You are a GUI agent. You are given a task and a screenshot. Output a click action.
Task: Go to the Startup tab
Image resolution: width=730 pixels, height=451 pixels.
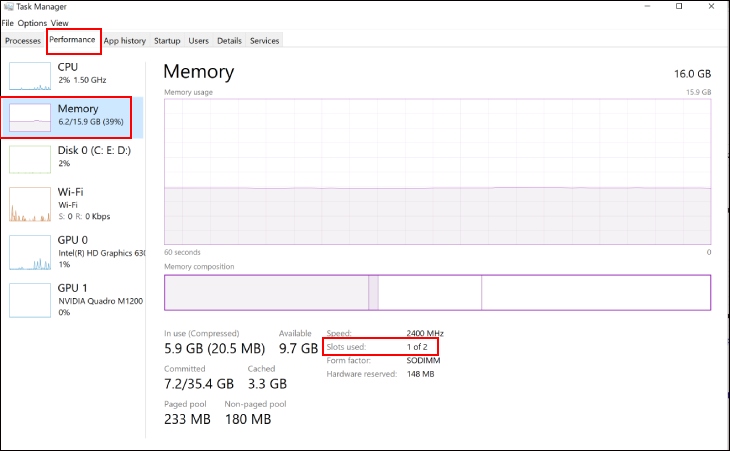tap(167, 40)
